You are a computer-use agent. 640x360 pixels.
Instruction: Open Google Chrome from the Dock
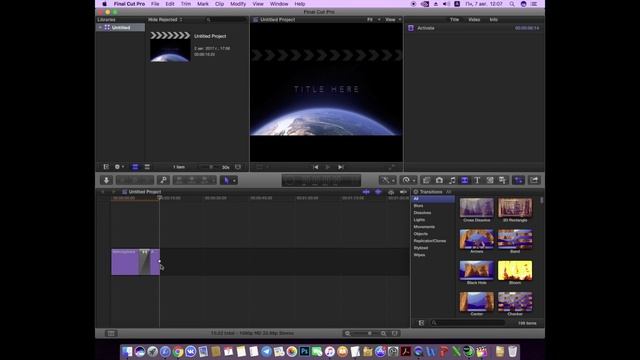178,351
